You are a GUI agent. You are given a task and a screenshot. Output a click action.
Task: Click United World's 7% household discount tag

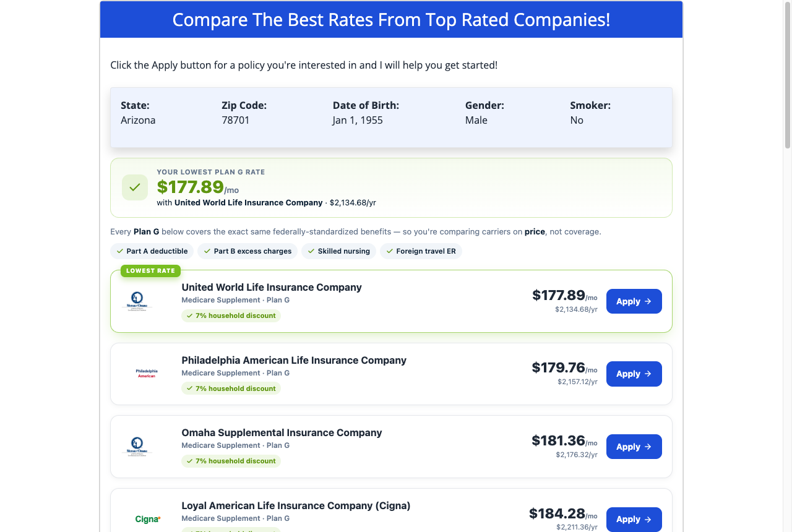tap(231, 315)
